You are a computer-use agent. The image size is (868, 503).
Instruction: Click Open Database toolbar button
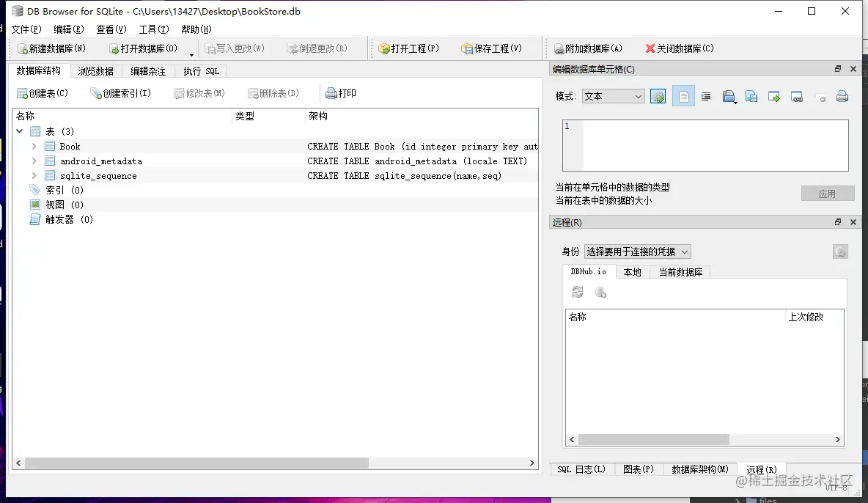[144, 48]
